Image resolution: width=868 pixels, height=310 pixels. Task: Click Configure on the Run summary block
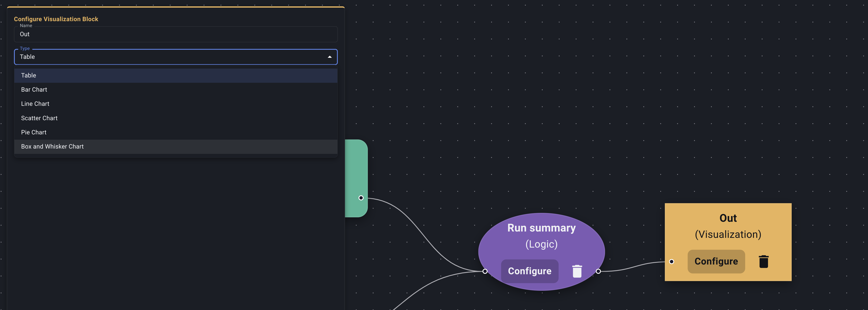point(530,271)
